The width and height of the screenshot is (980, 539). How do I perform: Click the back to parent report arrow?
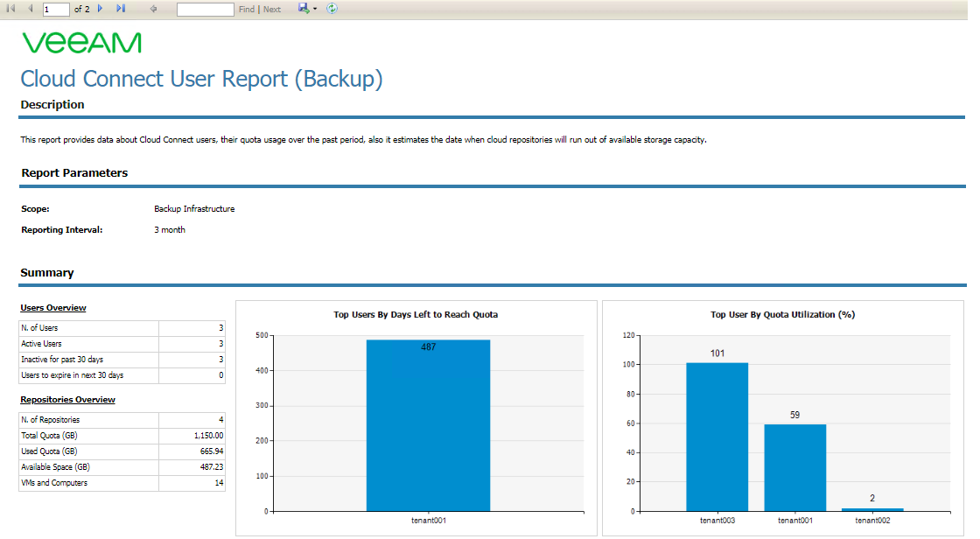point(153,9)
